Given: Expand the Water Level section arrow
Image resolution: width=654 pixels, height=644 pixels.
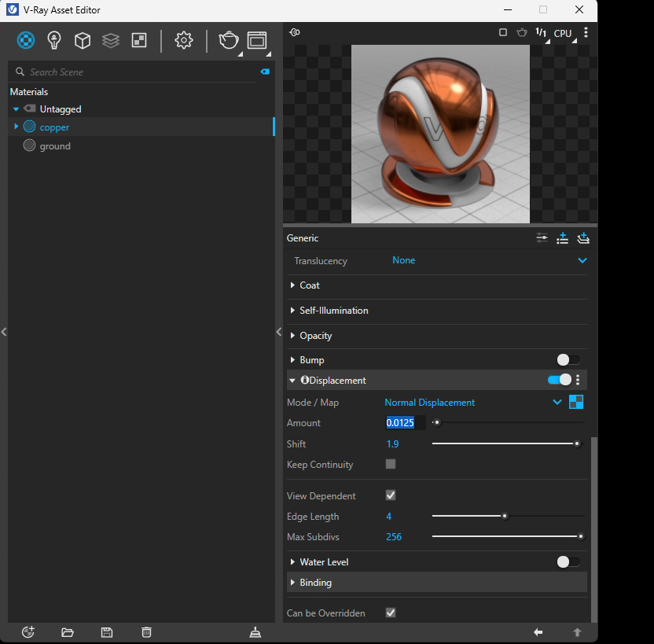Looking at the screenshot, I should [x=292, y=562].
